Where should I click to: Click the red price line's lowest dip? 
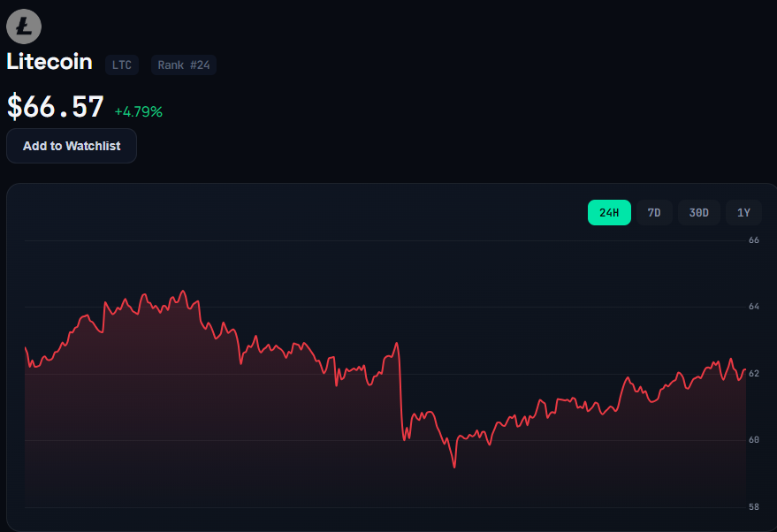[x=454, y=466]
